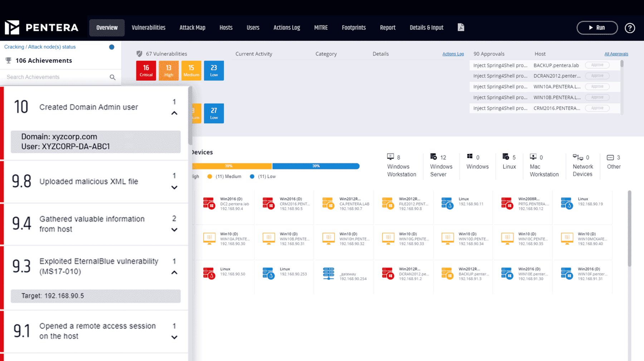Expand Opened a remote access session achievement
Image resolution: width=644 pixels, height=361 pixels.
174,337
